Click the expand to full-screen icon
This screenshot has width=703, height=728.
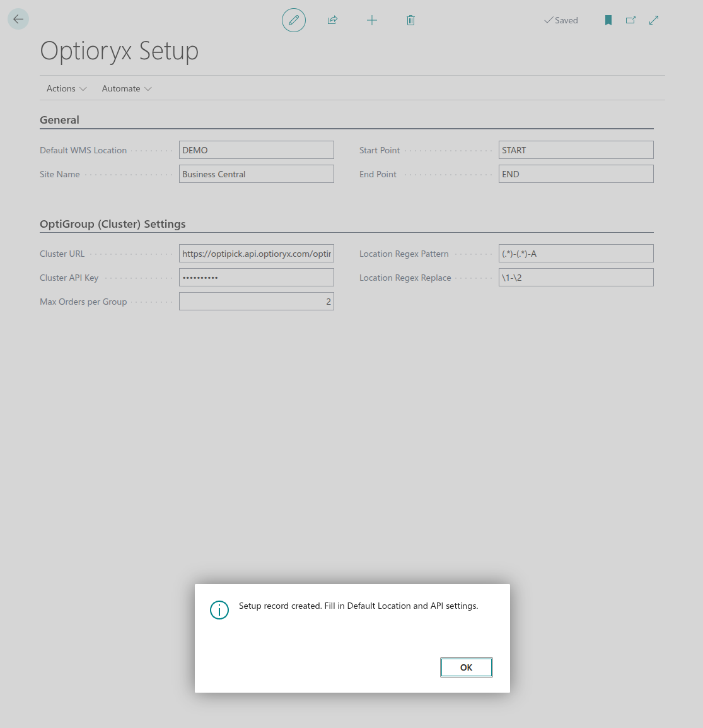pos(654,20)
